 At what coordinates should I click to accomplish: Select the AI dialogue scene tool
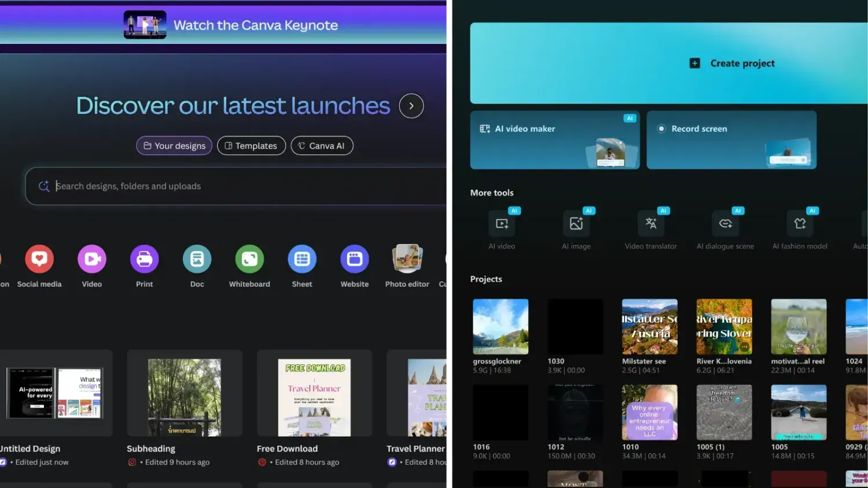point(725,223)
